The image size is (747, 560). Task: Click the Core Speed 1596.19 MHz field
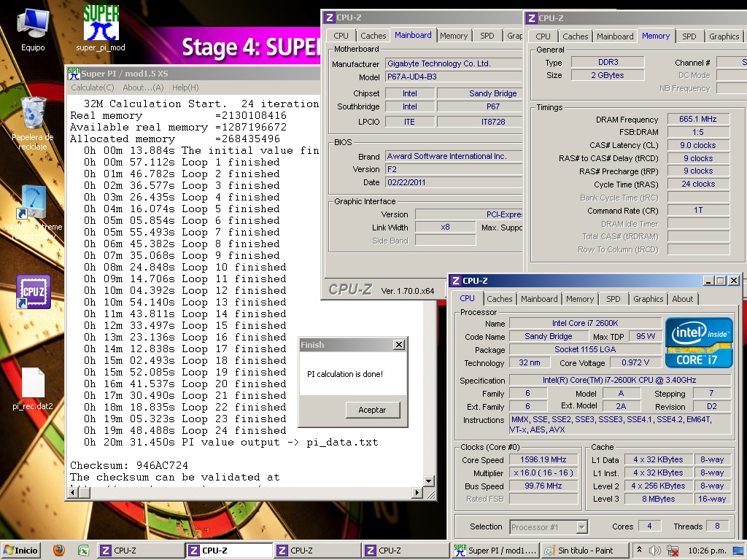pos(543,459)
